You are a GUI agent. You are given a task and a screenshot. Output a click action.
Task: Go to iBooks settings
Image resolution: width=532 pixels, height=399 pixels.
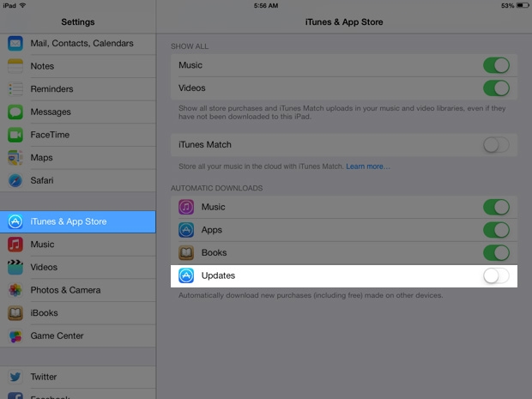point(78,313)
